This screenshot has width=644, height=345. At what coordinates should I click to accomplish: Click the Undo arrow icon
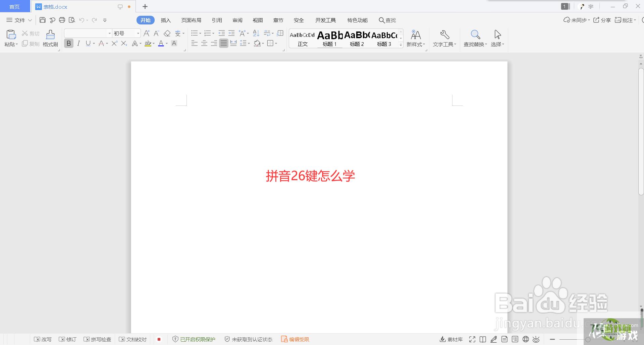[x=82, y=20]
